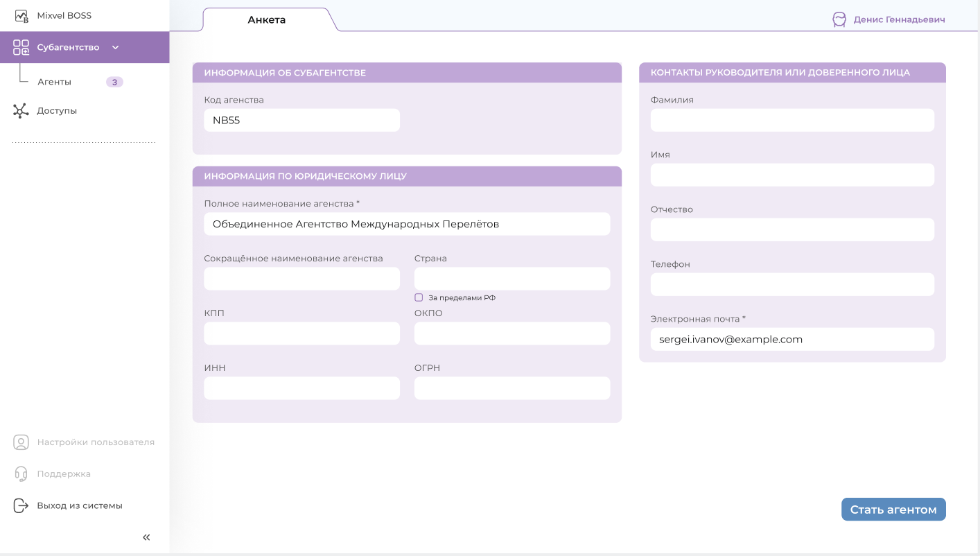Click the user avatar icon near Денис Геннадьевич
980x556 pixels.
[x=839, y=20]
